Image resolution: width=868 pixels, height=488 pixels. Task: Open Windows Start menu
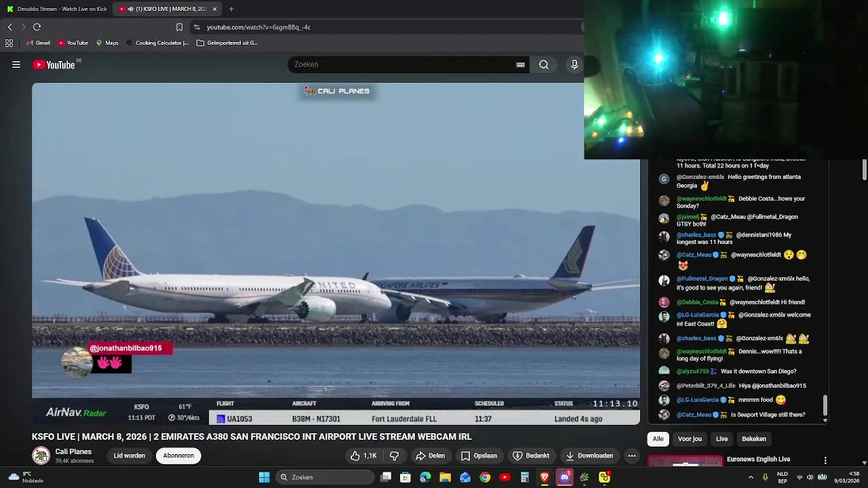264,477
